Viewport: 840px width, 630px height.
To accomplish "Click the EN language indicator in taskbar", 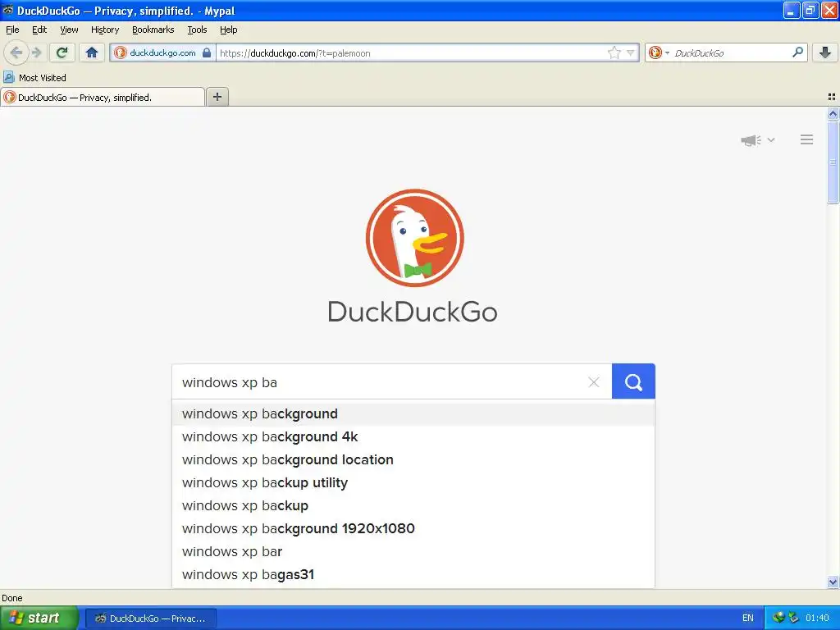I will pos(748,619).
